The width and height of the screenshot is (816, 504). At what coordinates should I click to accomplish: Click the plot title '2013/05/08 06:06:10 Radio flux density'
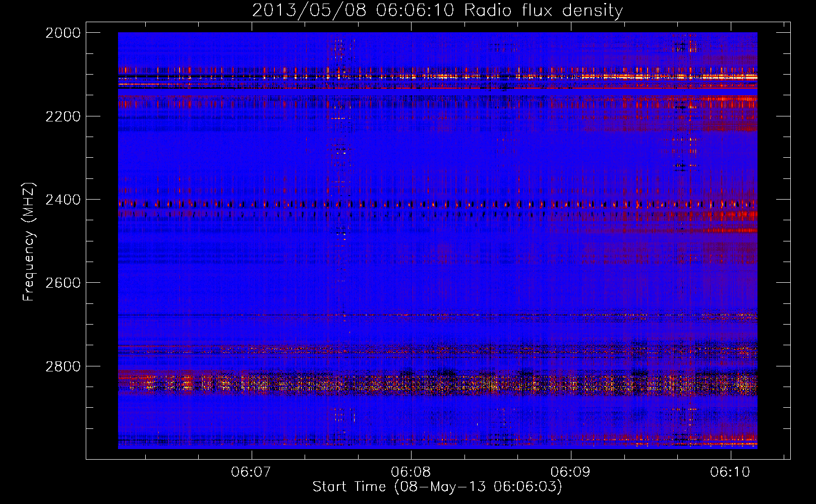(437, 10)
